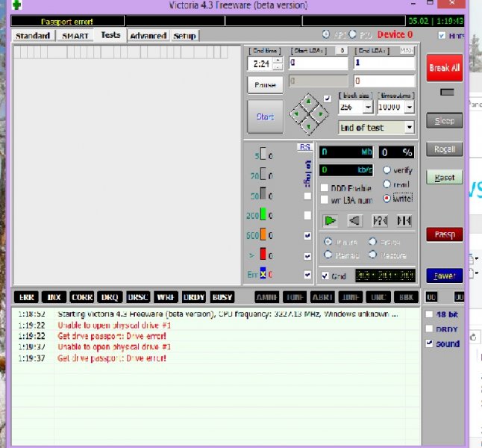Toggle the checkbox next to the diamond navigator
482x448 pixels.
click(328, 99)
